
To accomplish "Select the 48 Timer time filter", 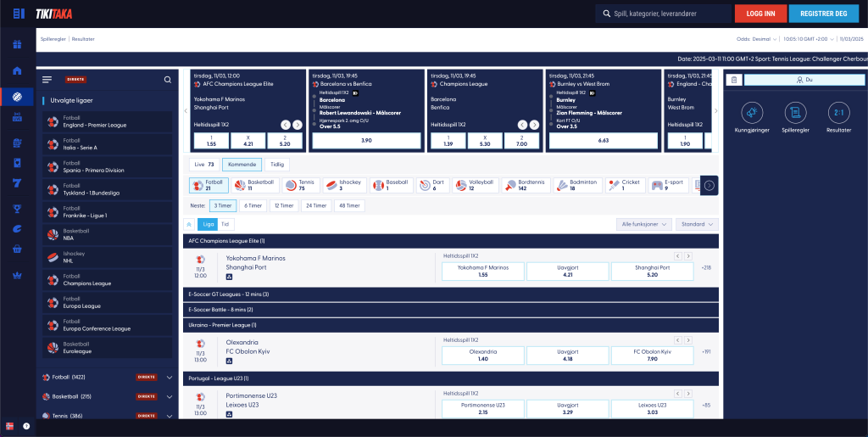I will (x=349, y=205).
